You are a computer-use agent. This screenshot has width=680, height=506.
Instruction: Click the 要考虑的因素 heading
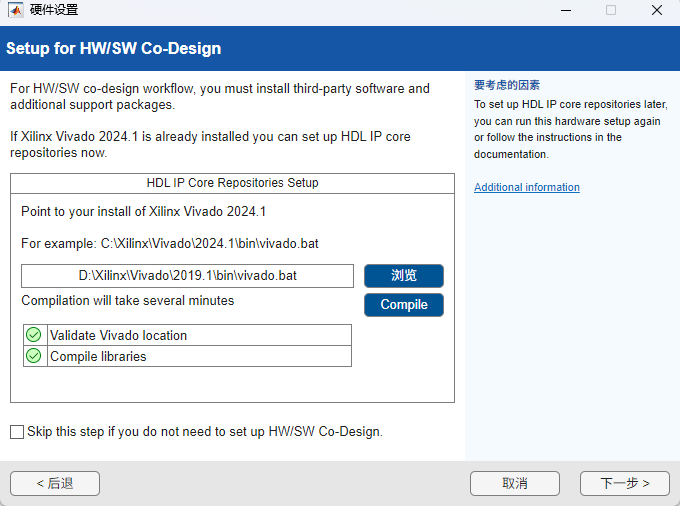pyautogui.click(x=507, y=85)
